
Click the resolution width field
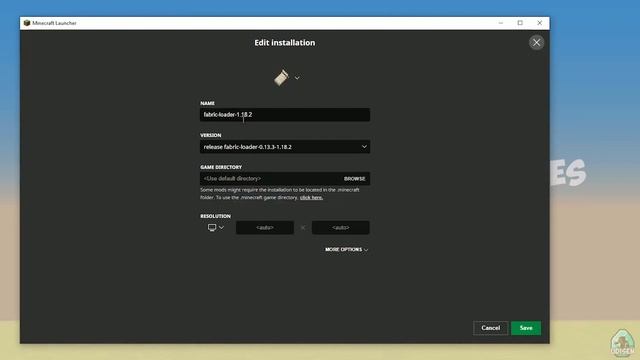[x=265, y=228]
